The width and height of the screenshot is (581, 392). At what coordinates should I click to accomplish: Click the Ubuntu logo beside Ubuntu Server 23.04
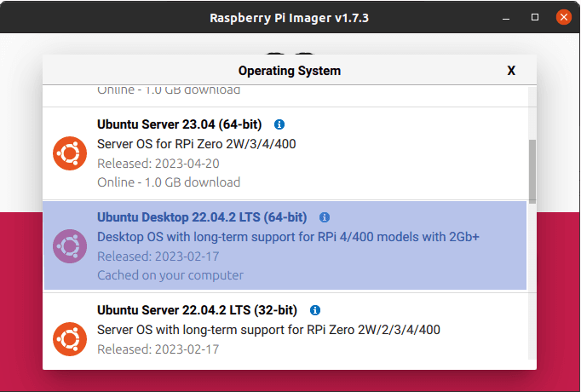(70, 153)
